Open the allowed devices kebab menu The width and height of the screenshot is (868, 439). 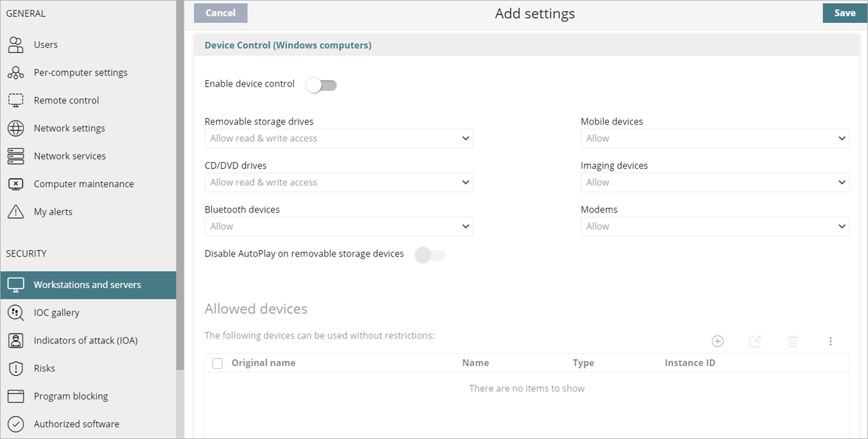(830, 341)
